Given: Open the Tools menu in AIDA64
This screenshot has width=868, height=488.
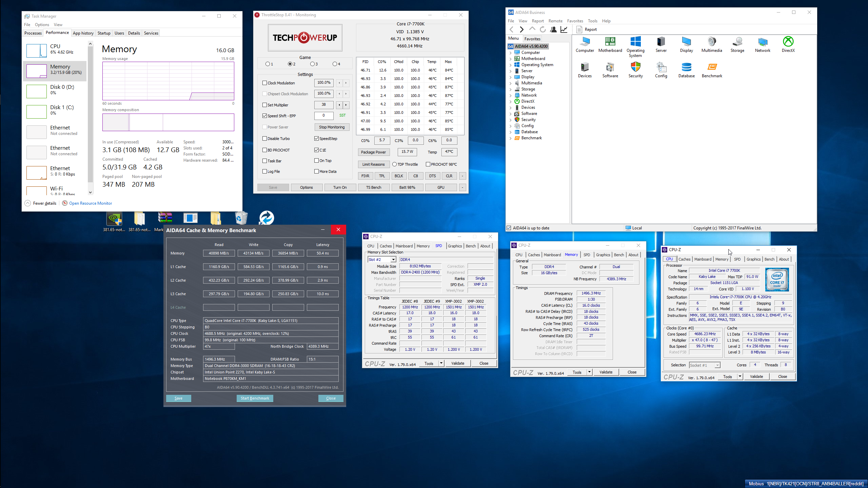Looking at the screenshot, I should pyautogui.click(x=592, y=21).
